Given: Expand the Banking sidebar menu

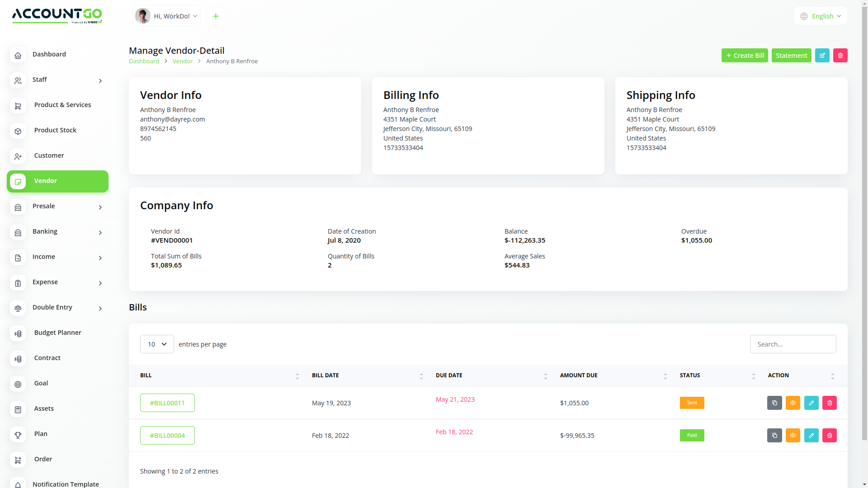Looking at the screenshot, I should (57, 232).
